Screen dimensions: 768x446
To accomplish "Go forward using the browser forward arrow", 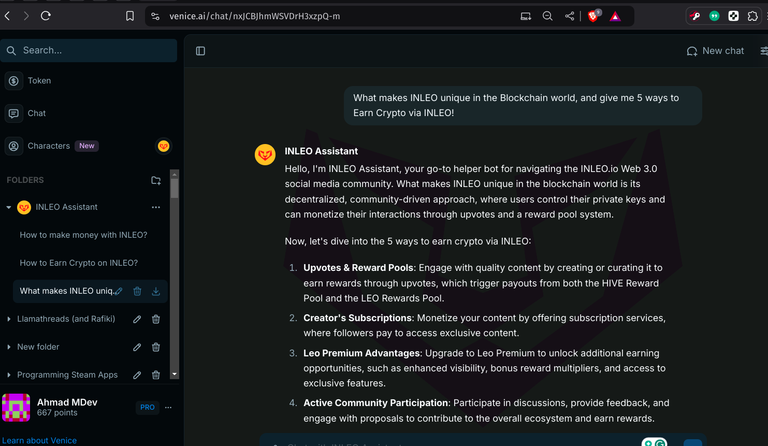I will coord(26,16).
